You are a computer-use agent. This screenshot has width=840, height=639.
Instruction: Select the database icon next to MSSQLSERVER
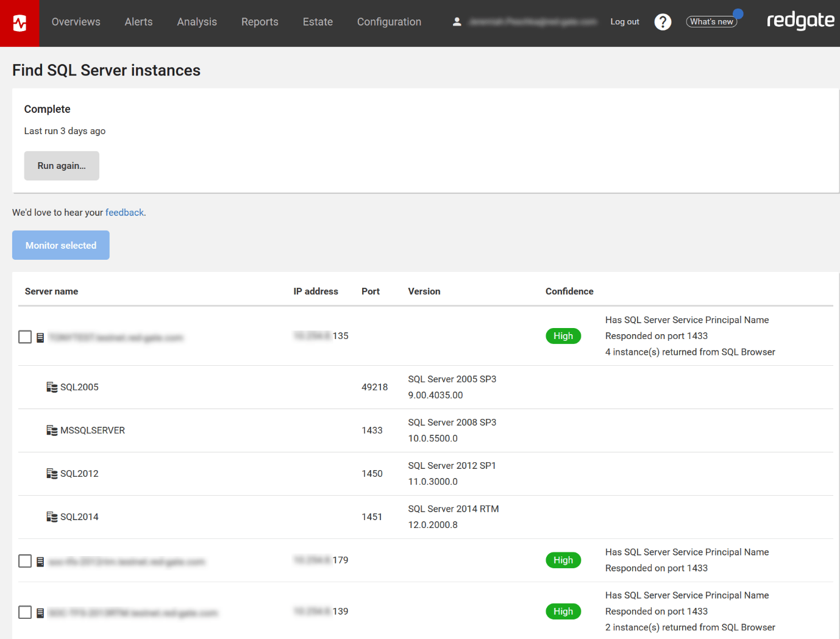pyautogui.click(x=52, y=430)
